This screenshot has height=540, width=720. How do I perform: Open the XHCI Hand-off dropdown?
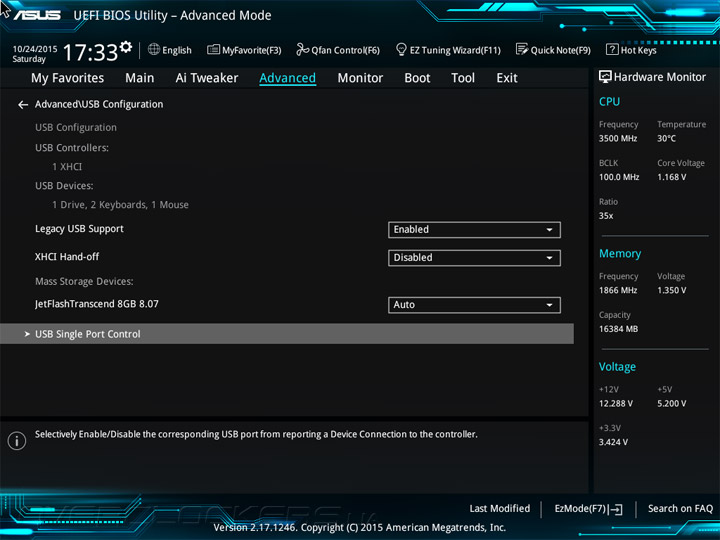(x=474, y=258)
